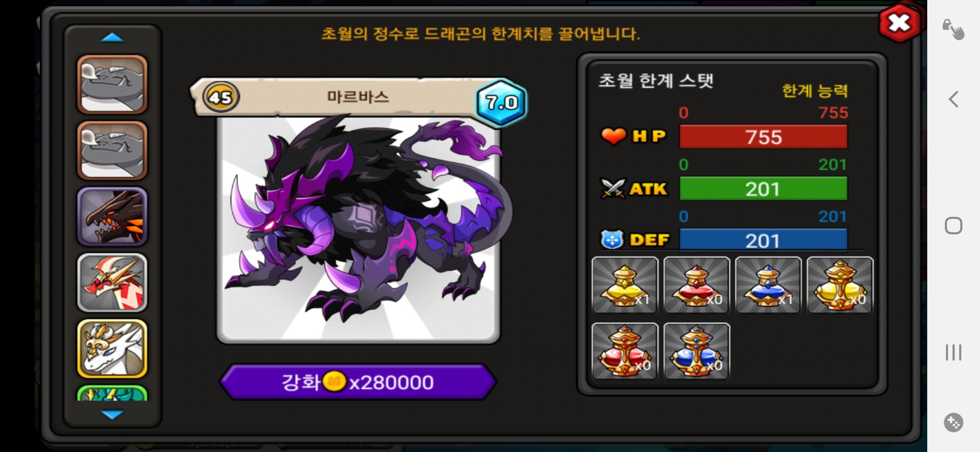
Task: Expand dragon list downward with blue arrow
Action: pos(112,414)
